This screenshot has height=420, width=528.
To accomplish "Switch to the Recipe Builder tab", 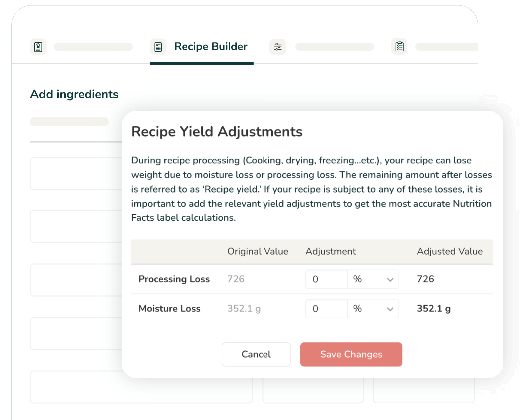I will point(211,47).
